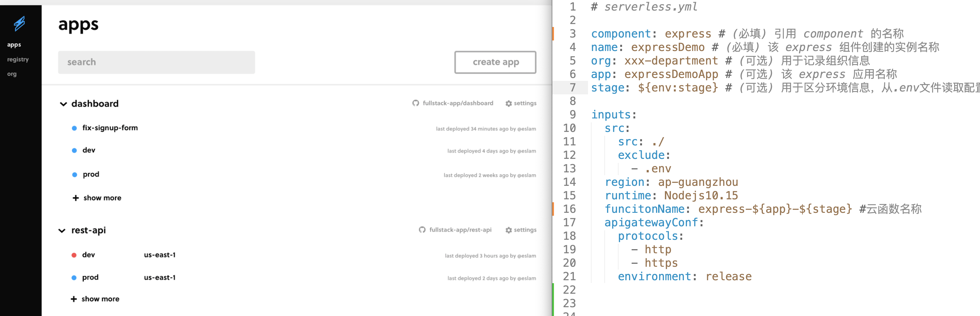Collapse the dashboard app group
This screenshot has width=980, height=316.
[63, 104]
